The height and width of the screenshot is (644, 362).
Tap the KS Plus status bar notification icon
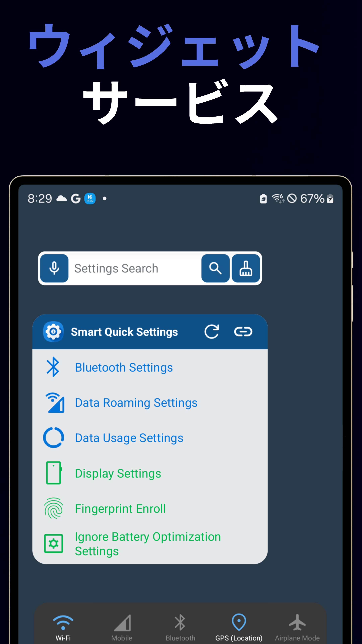click(x=90, y=199)
